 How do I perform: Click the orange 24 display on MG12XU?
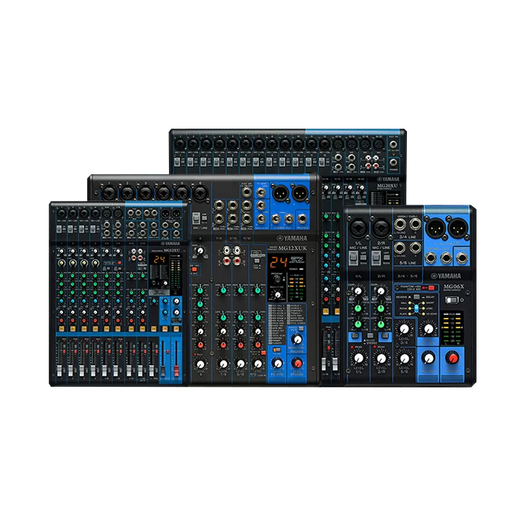(x=159, y=260)
